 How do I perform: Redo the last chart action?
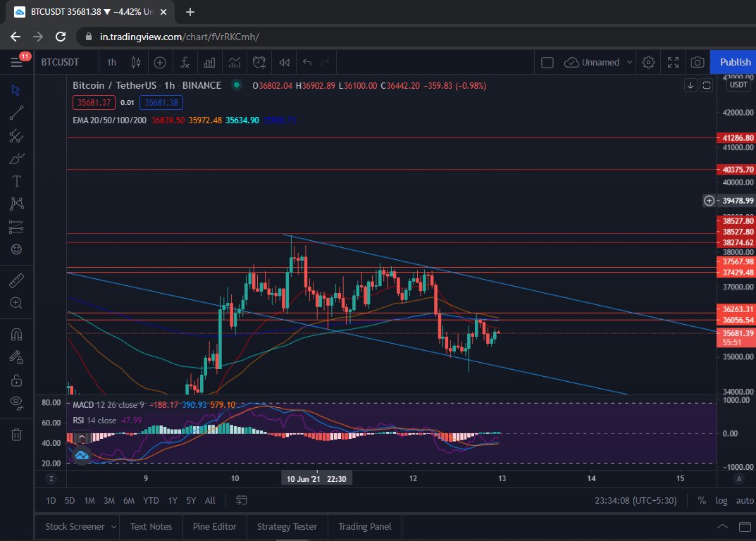(x=325, y=62)
